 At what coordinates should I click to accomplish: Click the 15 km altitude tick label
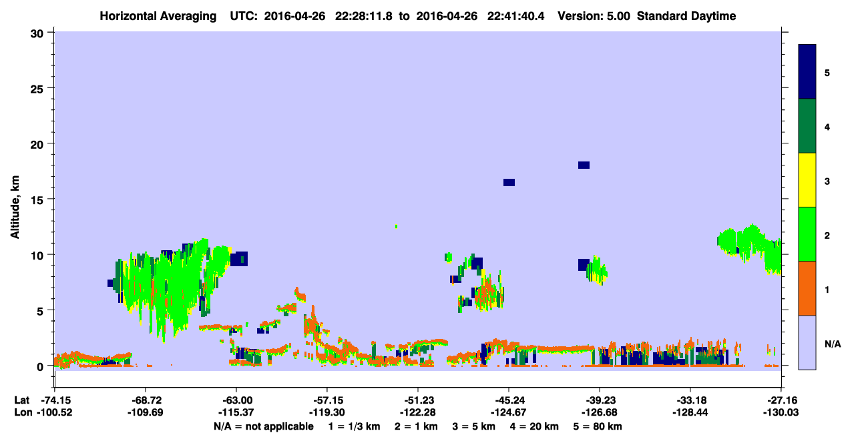tap(39, 199)
